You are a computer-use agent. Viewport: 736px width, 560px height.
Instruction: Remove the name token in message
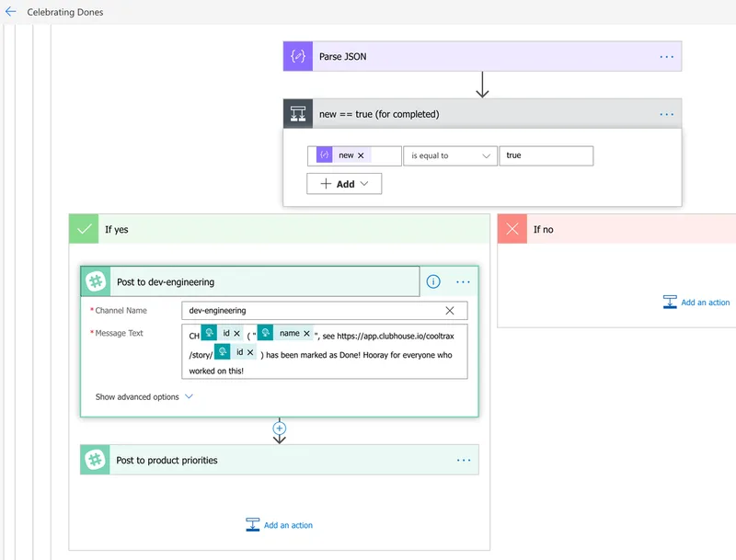[x=306, y=334]
